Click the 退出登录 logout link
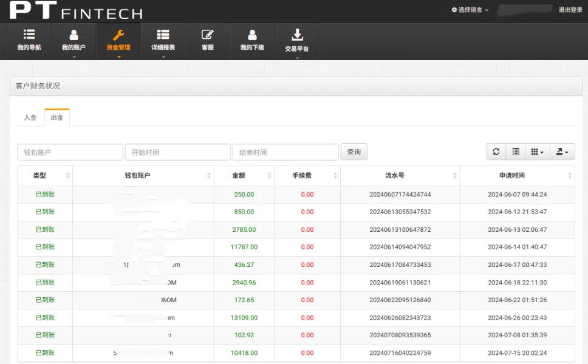This screenshot has width=588, height=364. pos(570,10)
